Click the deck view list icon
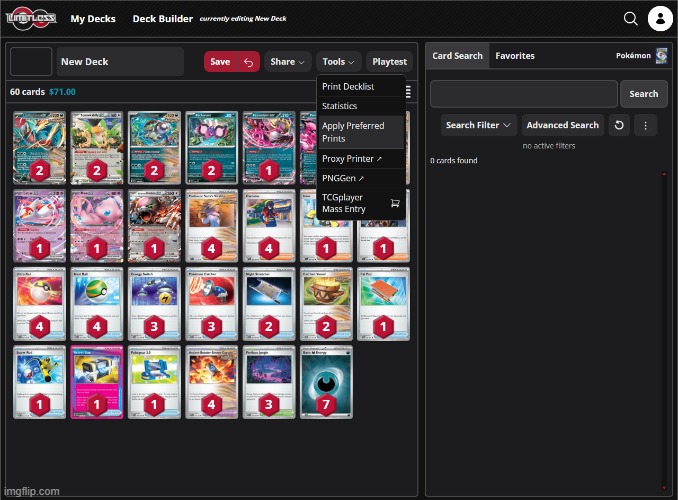This screenshot has width=678, height=500. point(408,92)
